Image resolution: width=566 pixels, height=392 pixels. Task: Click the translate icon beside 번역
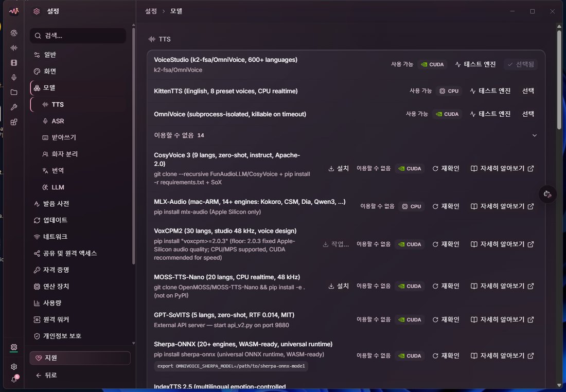(x=45, y=171)
